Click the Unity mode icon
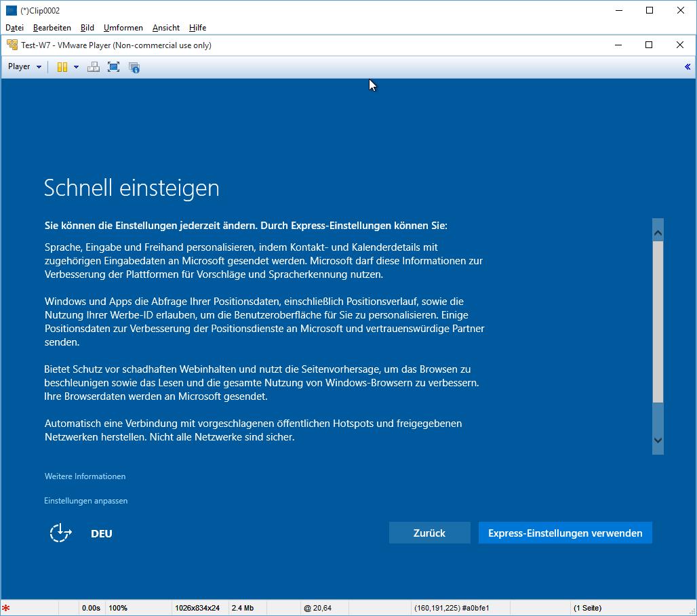The height and width of the screenshot is (616, 697). point(134,67)
